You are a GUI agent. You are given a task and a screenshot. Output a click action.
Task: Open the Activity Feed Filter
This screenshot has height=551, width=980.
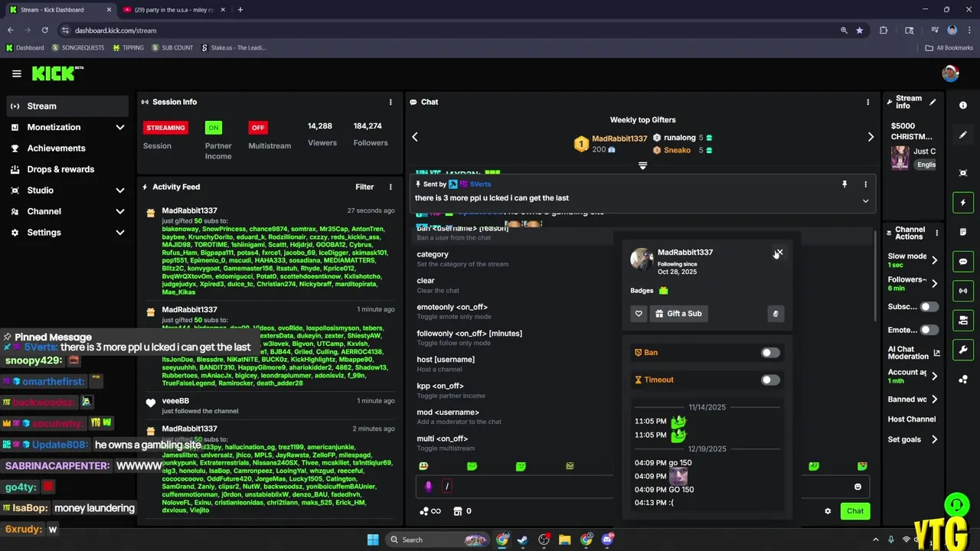click(x=364, y=187)
